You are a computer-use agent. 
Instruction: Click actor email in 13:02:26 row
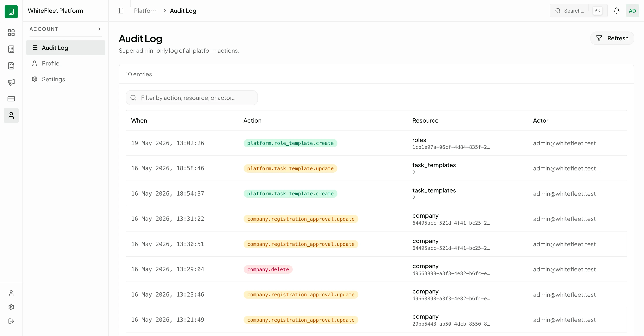[564, 143]
